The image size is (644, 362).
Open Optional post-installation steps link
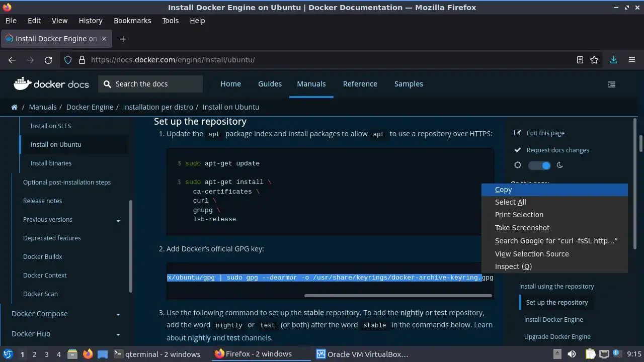tap(67, 183)
